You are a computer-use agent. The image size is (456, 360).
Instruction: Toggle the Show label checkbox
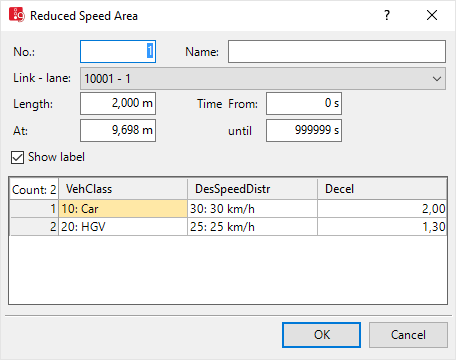pyautogui.click(x=17, y=157)
